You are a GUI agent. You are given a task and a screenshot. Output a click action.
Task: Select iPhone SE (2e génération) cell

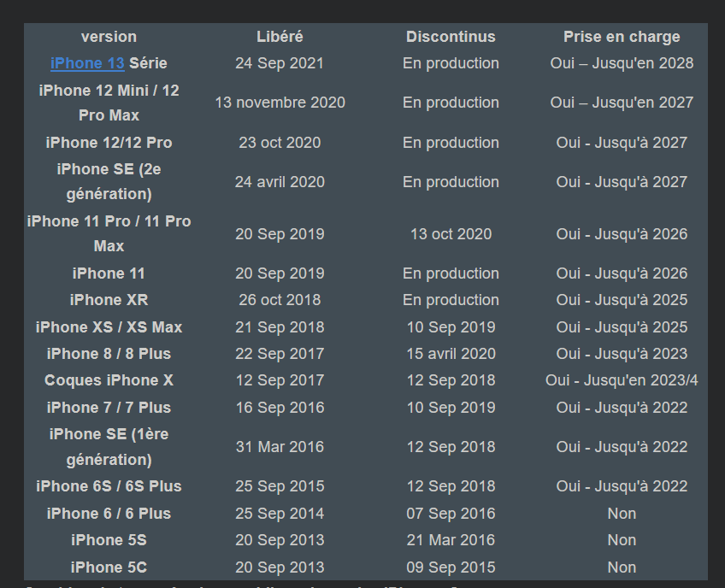[x=109, y=182]
